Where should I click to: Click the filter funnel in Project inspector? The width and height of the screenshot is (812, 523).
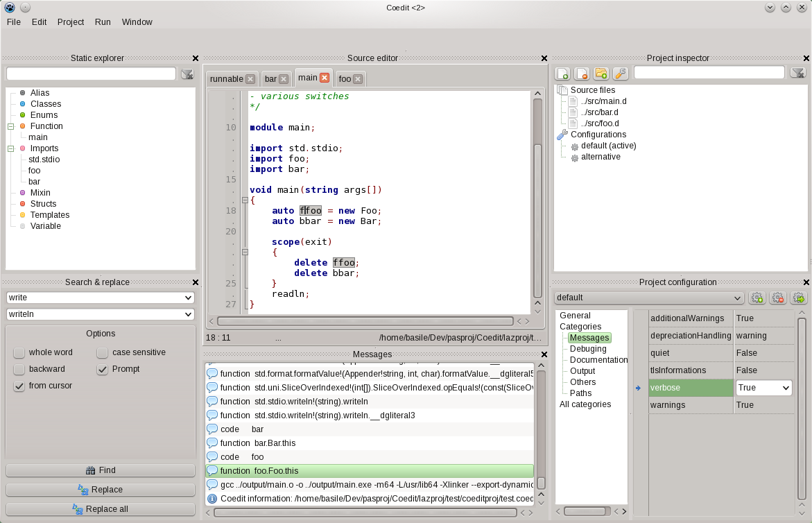coord(797,73)
